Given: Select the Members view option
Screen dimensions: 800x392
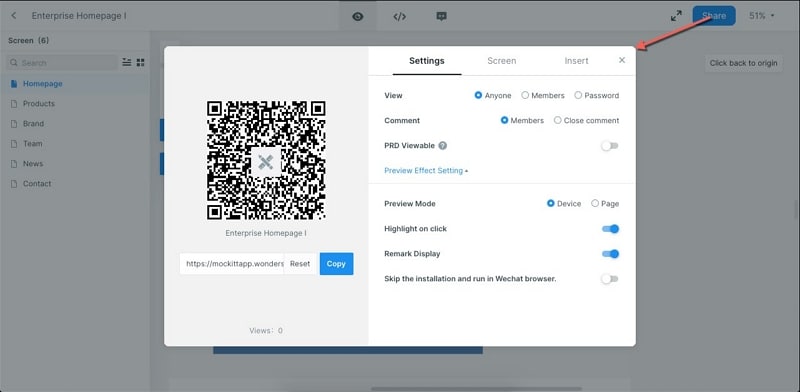Looking at the screenshot, I should [543, 95].
